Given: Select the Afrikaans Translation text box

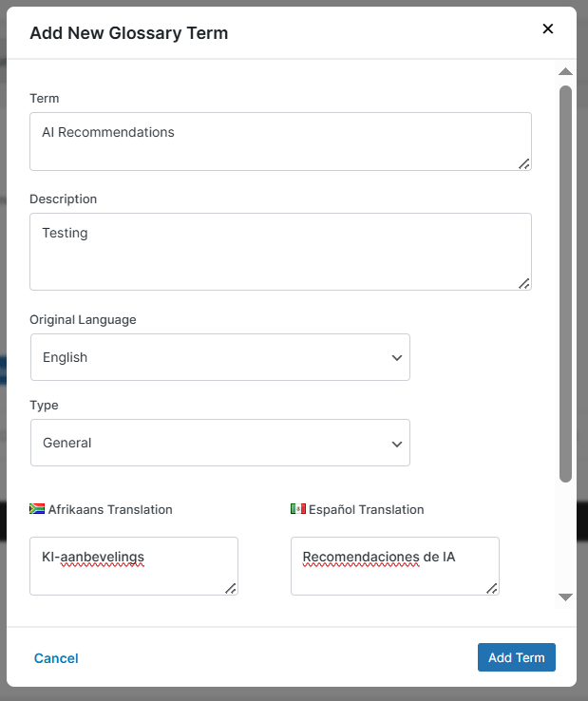Looking at the screenshot, I should tap(133, 565).
